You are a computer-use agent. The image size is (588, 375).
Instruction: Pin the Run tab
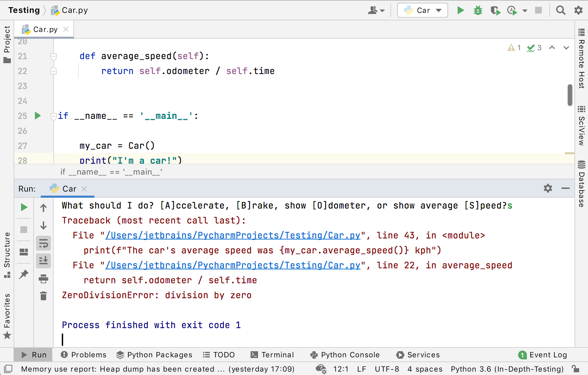(24, 274)
